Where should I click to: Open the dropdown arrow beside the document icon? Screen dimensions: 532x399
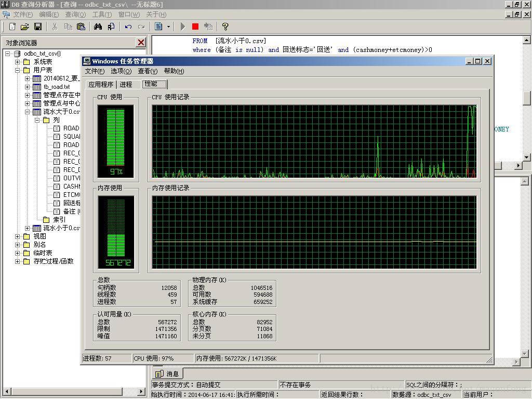coord(168,26)
